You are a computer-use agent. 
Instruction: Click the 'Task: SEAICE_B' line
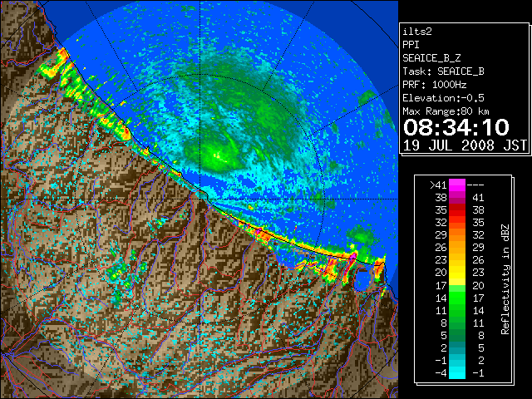coord(443,71)
